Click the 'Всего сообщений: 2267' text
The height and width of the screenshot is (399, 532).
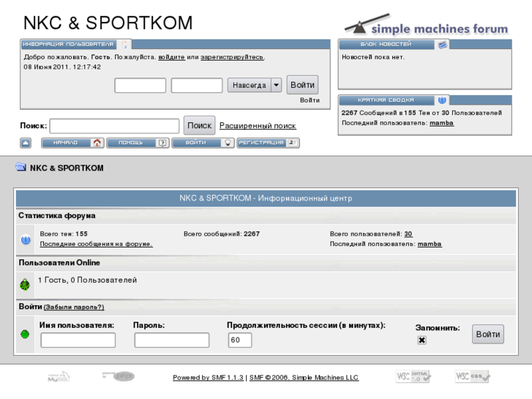tap(222, 234)
